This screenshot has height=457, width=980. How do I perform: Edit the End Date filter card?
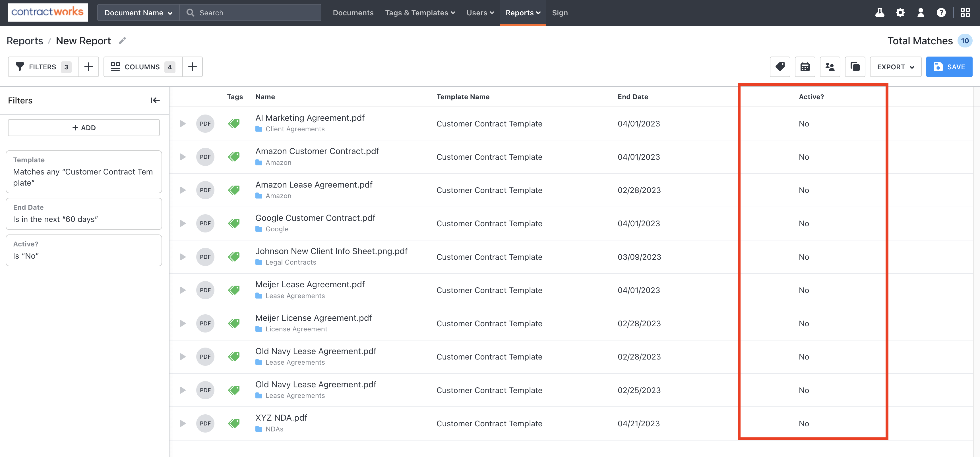point(84,214)
